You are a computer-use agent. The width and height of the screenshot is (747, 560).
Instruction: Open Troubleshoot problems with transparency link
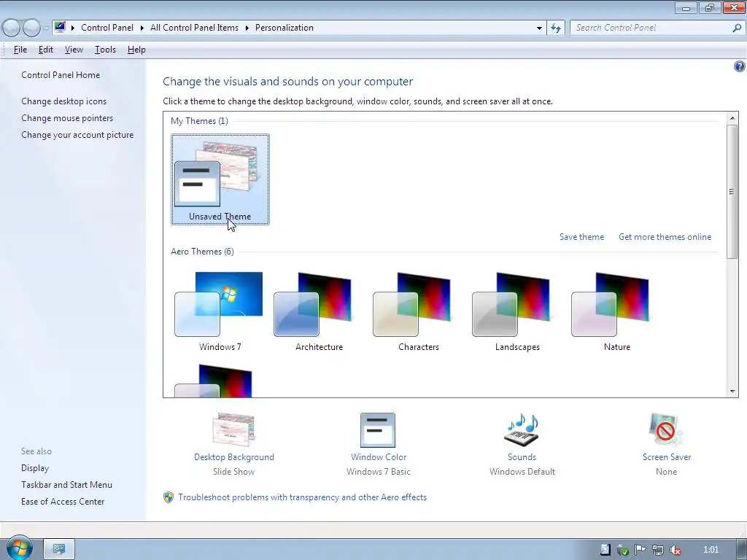pyautogui.click(x=302, y=497)
